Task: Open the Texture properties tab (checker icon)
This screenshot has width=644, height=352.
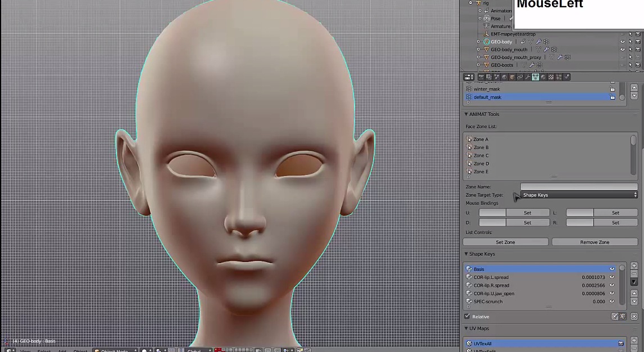Action: pyautogui.click(x=551, y=77)
